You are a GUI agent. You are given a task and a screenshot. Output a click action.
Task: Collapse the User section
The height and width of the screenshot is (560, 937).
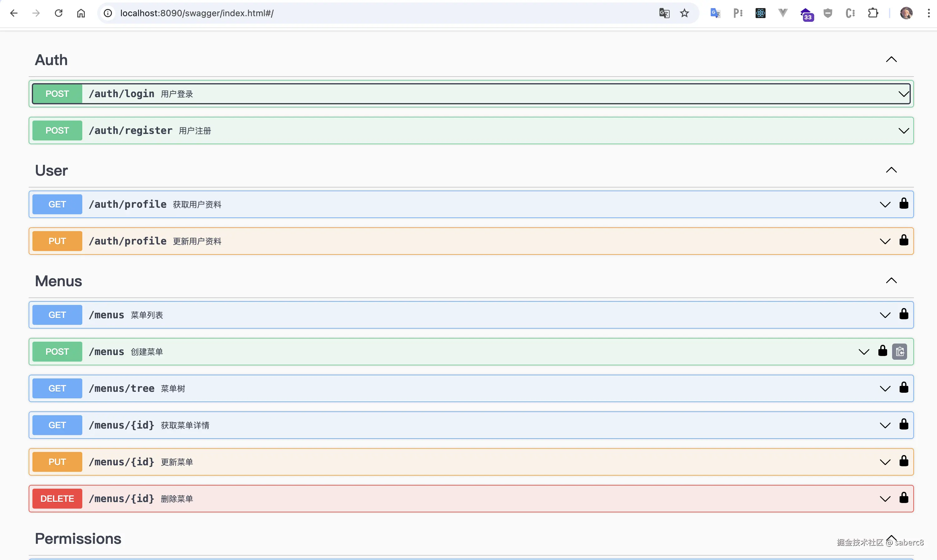pyautogui.click(x=891, y=170)
